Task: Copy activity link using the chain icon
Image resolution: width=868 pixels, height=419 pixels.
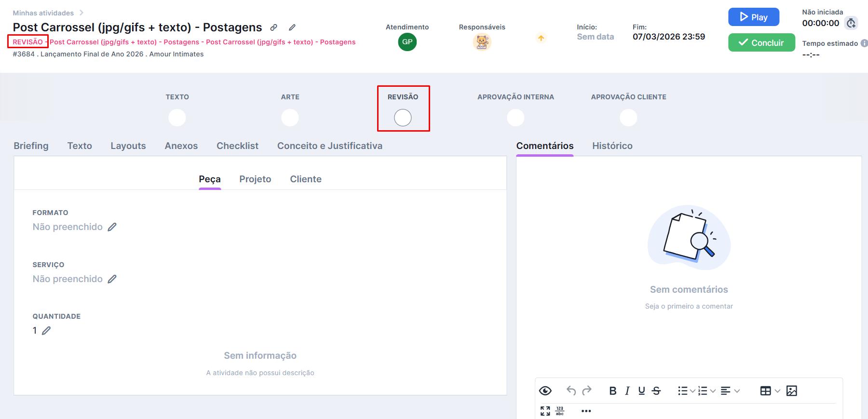Action: point(273,27)
